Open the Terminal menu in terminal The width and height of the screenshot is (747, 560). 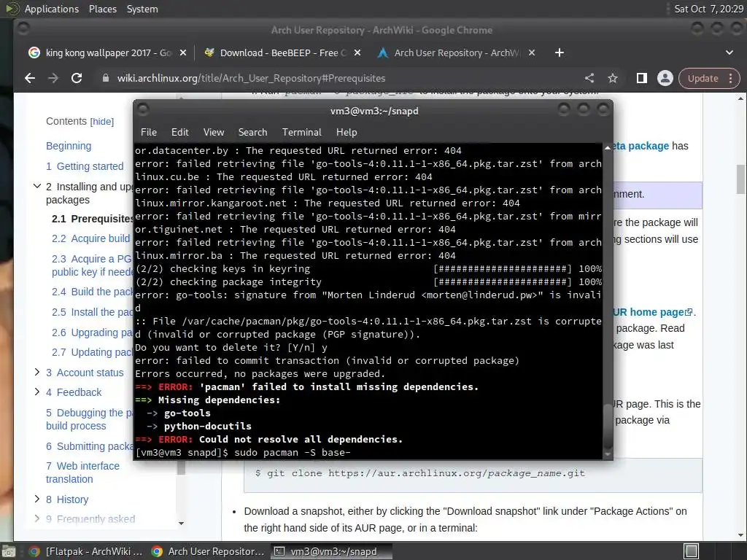(301, 132)
